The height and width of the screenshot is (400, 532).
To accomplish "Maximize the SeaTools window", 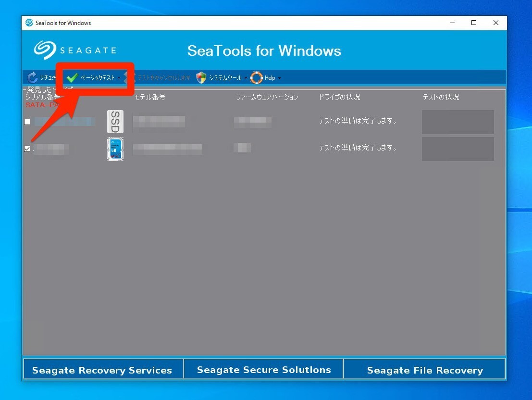I will click(x=474, y=23).
